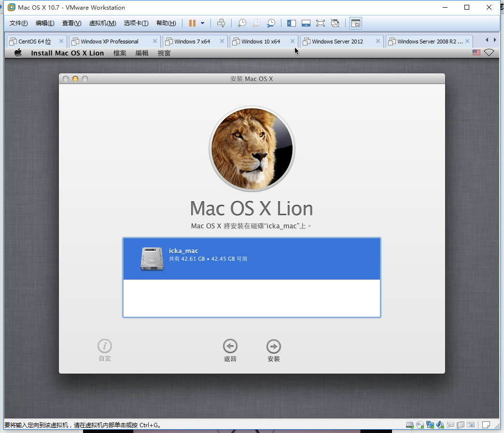The image size is (504, 433).
Task: Open the snapshot manager
Action: 271,23
